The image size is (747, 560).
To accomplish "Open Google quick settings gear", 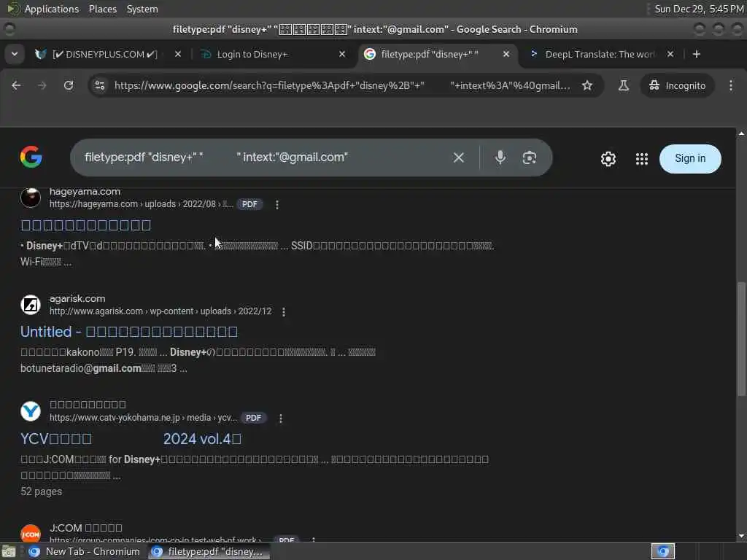I will [608, 158].
